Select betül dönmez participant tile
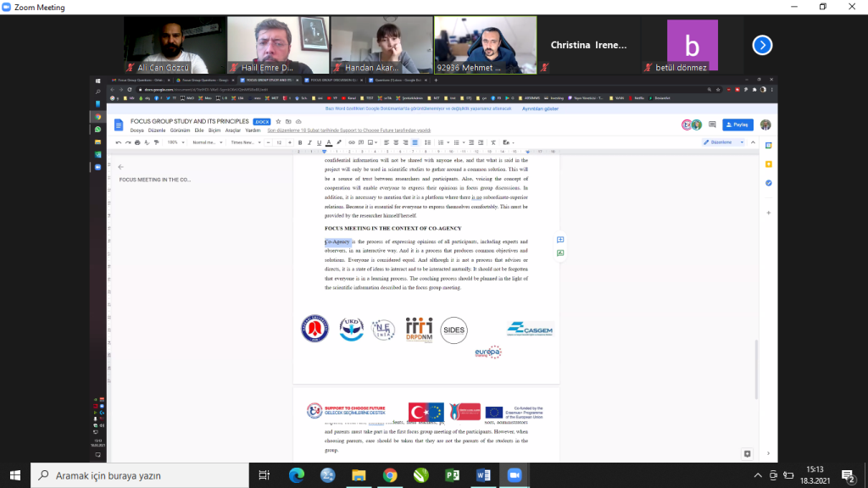 tap(692, 45)
